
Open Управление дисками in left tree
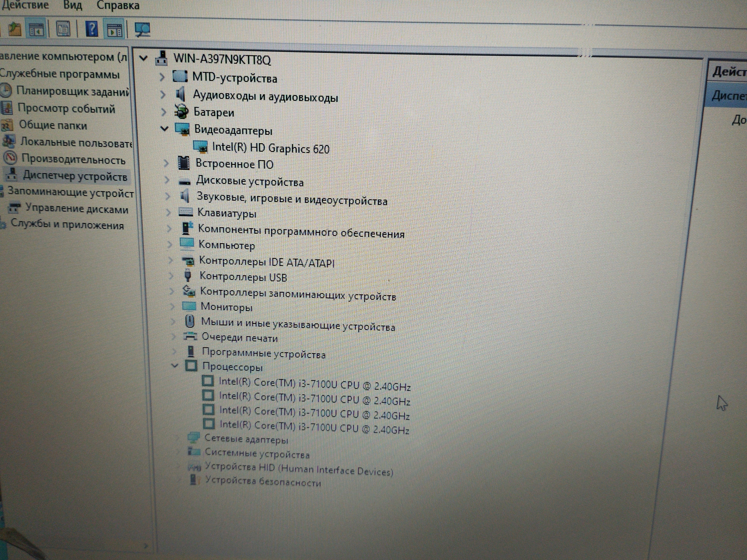77,209
